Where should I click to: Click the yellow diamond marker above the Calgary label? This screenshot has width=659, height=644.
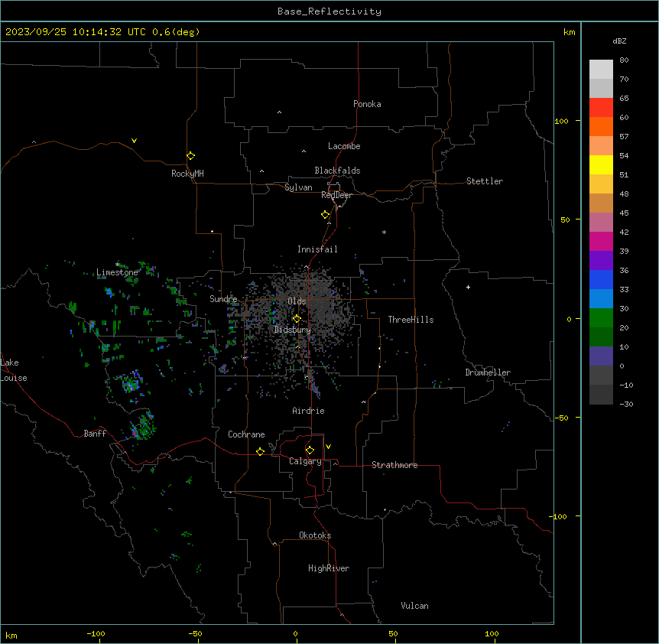point(310,450)
